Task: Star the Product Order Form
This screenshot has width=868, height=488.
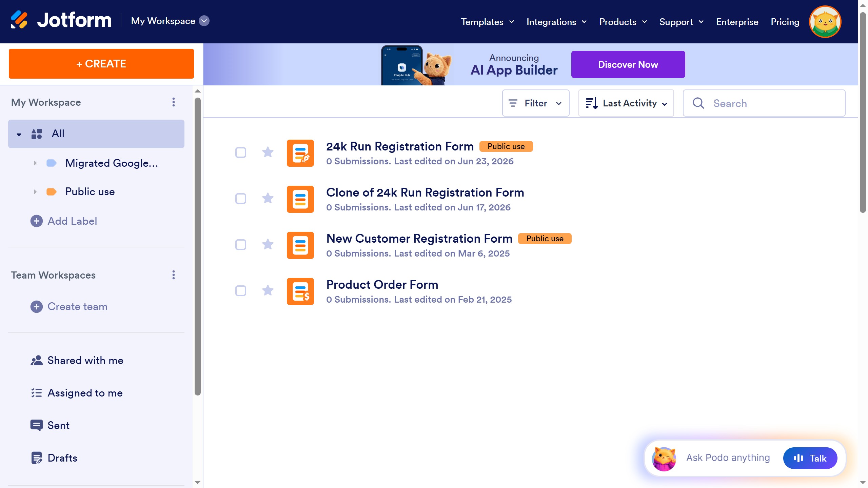Action: 268,290
